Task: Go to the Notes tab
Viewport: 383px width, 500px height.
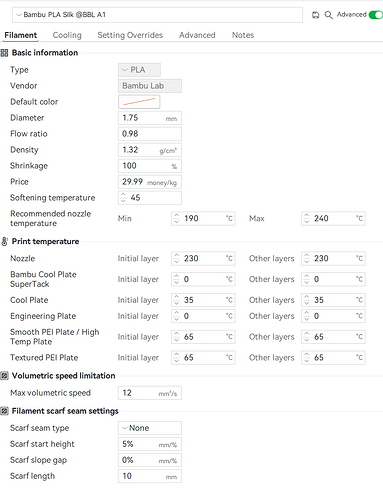Action: pyautogui.click(x=243, y=35)
